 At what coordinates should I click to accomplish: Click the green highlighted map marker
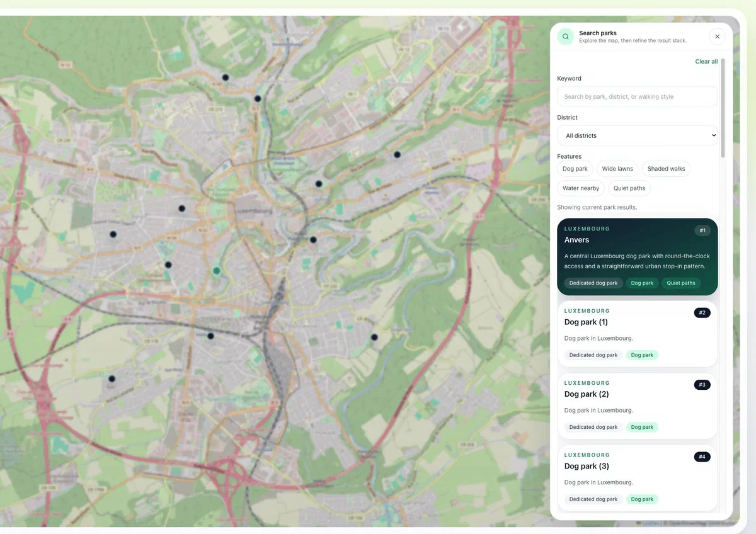click(217, 271)
